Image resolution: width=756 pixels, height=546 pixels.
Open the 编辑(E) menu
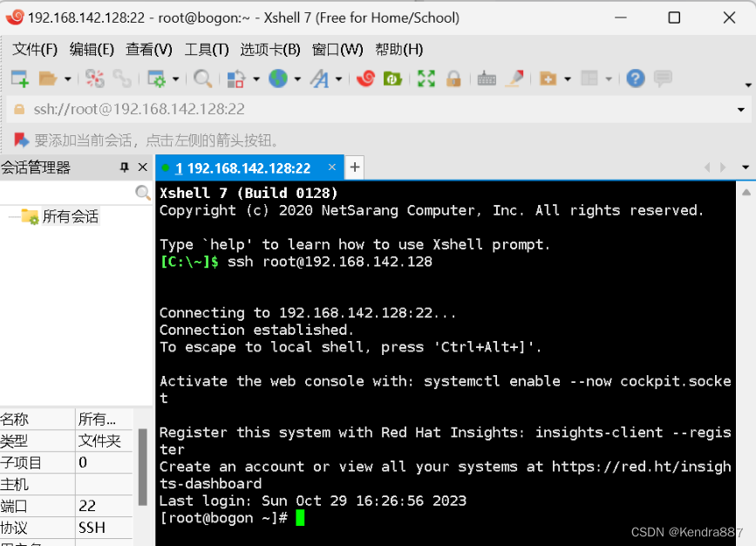click(92, 49)
